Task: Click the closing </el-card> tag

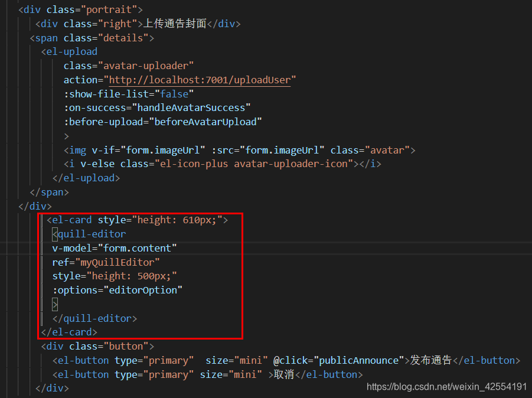Action: point(69,332)
